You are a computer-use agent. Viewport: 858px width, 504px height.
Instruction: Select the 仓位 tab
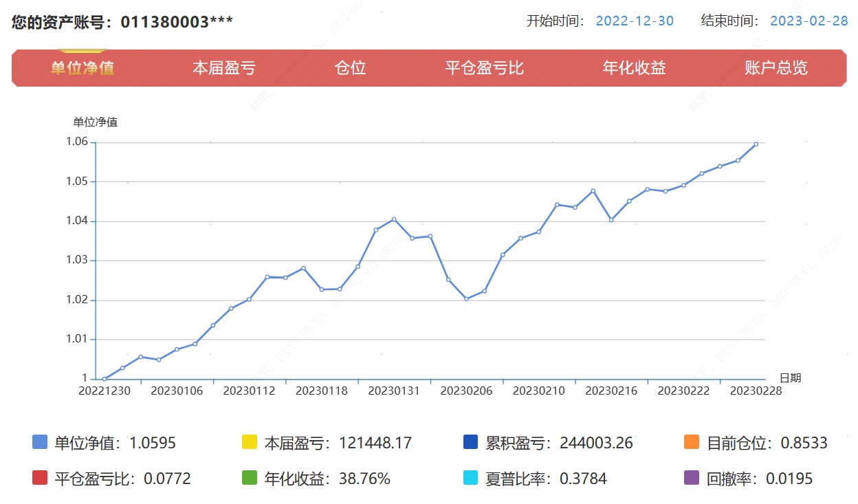pyautogui.click(x=350, y=68)
